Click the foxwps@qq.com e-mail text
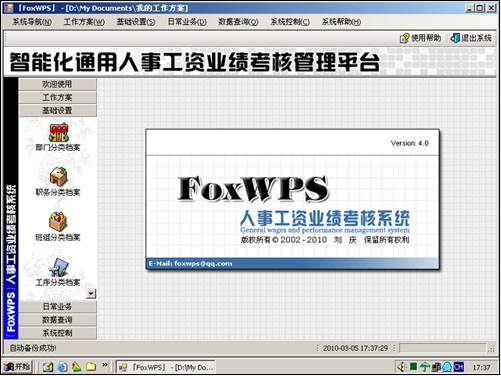501x376 pixels. [203, 263]
